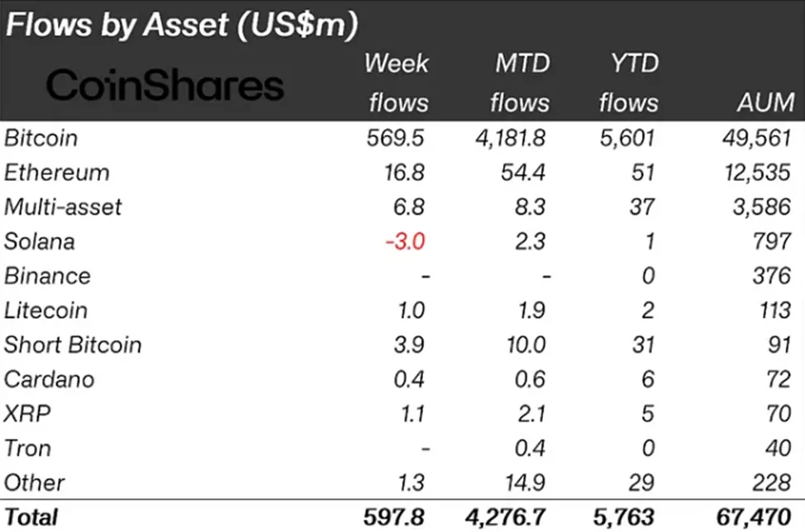The image size is (805, 532).
Task: Select the Short Bitcoin row label
Action: 73,345
